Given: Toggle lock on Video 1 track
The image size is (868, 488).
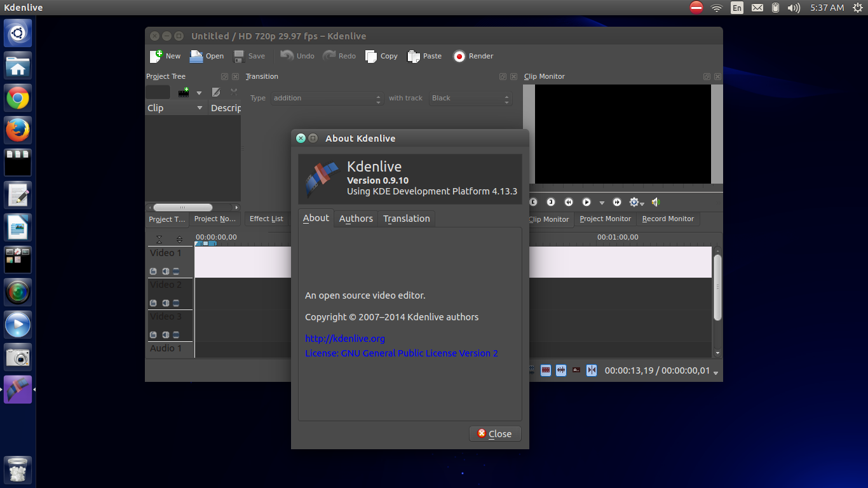Looking at the screenshot, I should 153,271.
